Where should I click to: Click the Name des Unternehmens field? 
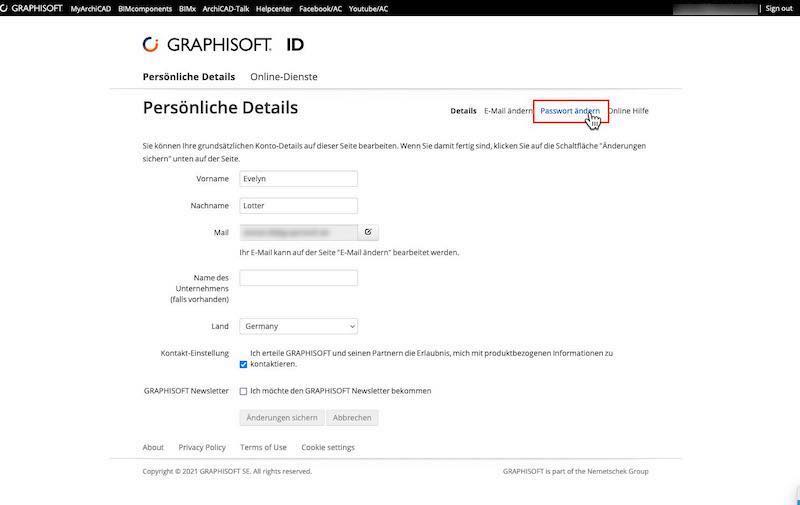[298, 278]
